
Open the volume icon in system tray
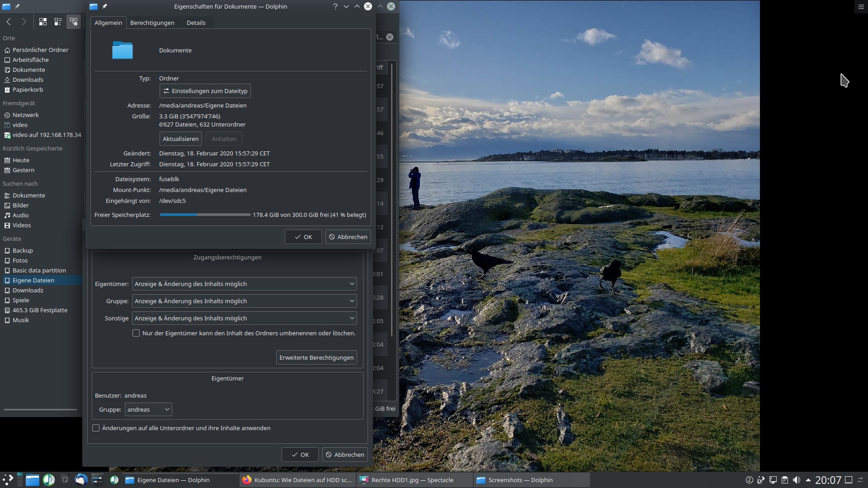click(x=797, y=480)
